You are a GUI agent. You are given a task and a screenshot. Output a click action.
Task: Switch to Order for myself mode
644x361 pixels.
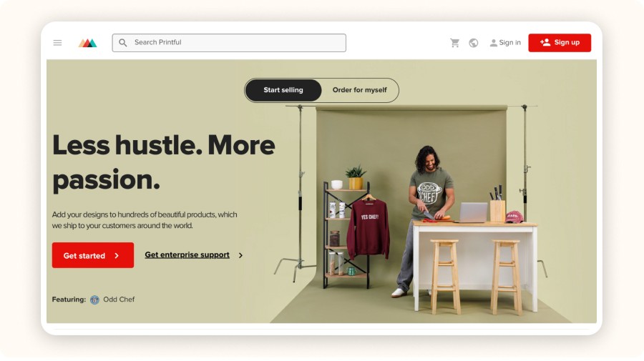[x=359, y=90]
